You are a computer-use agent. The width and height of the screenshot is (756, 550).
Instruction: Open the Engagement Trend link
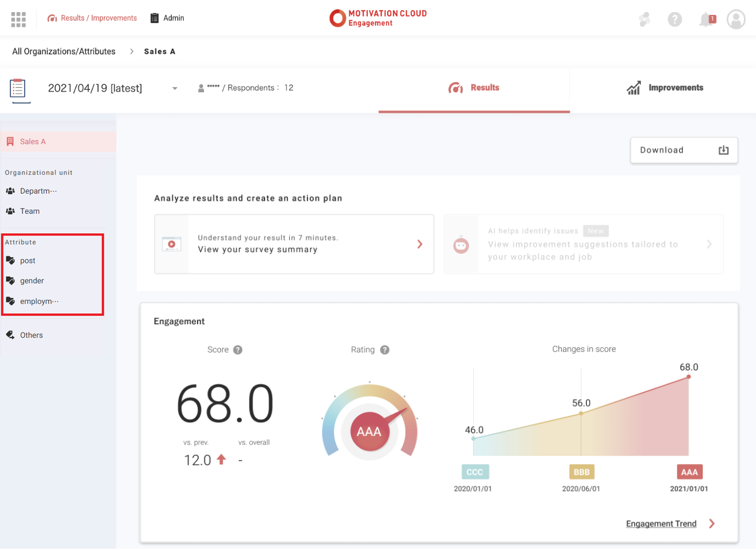pyautogui.click(x=661, y=524)
